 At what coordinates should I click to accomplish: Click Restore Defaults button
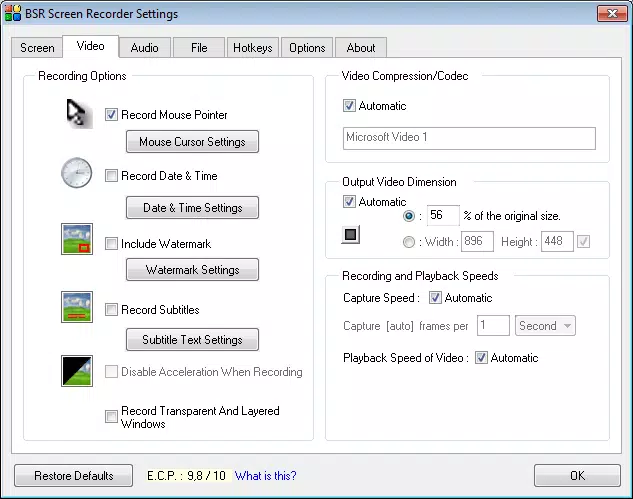click(73, 476)
